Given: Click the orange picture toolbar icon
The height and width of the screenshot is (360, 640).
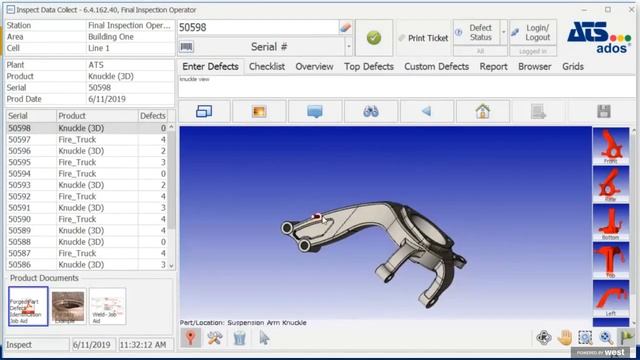Looking at the screenshot, I should [x=259, y=111].
